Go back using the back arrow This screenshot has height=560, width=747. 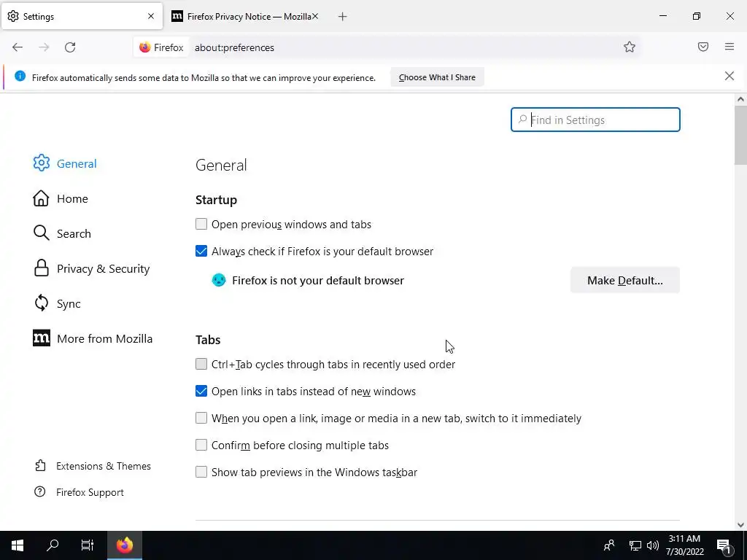pos(18,47)
